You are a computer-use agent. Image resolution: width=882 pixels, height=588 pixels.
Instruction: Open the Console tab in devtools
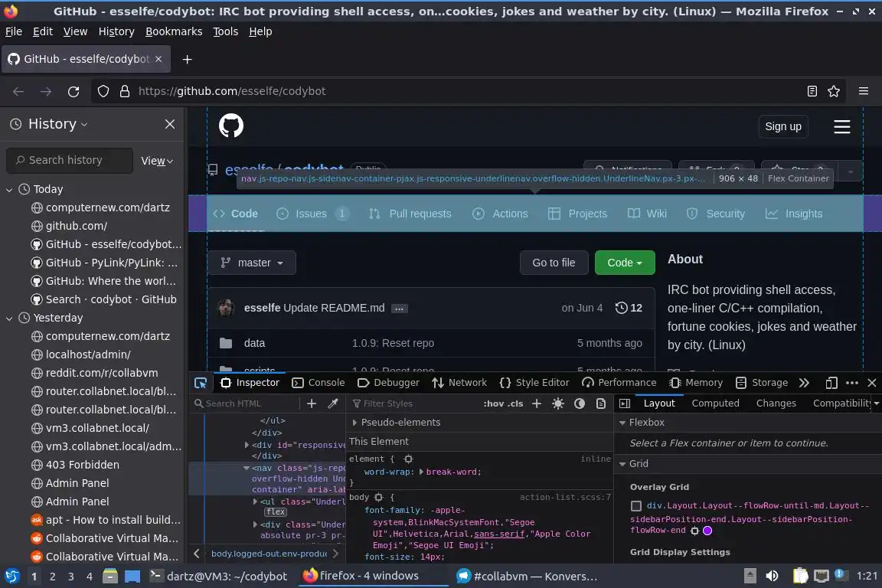click(x=318, y=383)
